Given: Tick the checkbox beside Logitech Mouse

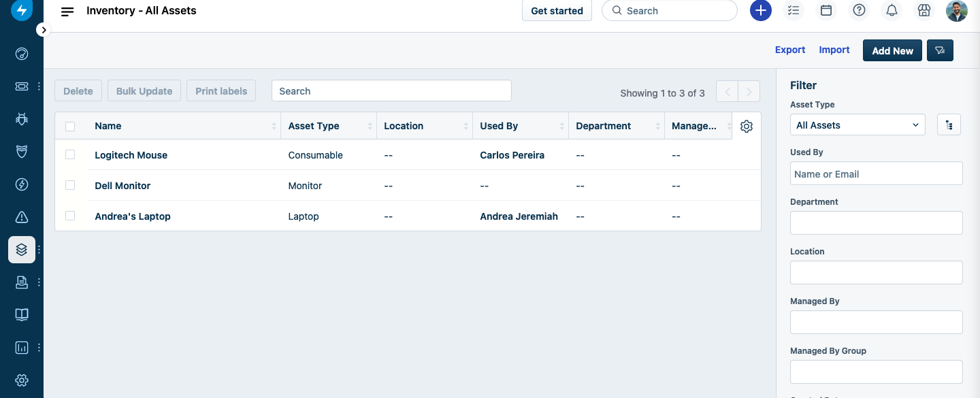Looking at the screenshot, I should 70,154.
